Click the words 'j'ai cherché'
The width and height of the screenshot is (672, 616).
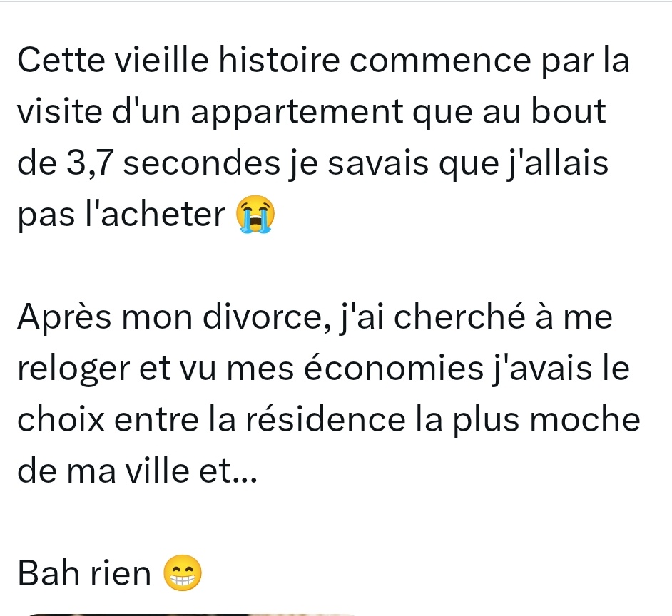click(x=433, y=317)
